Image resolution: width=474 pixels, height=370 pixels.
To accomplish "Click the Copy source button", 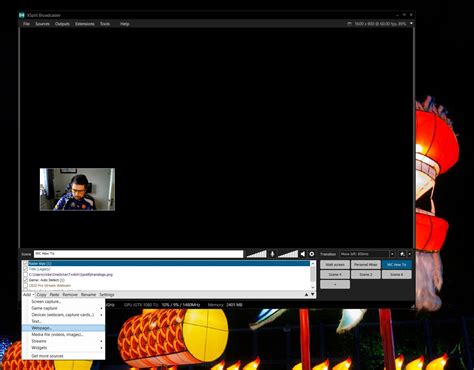I will (x=42, y=295).
